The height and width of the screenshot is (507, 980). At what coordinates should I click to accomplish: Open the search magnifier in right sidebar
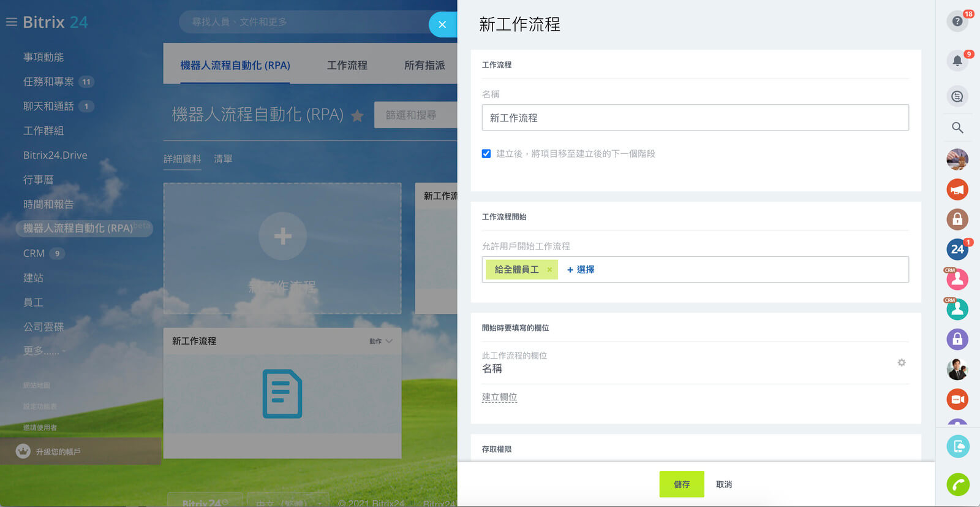[957, 128]
